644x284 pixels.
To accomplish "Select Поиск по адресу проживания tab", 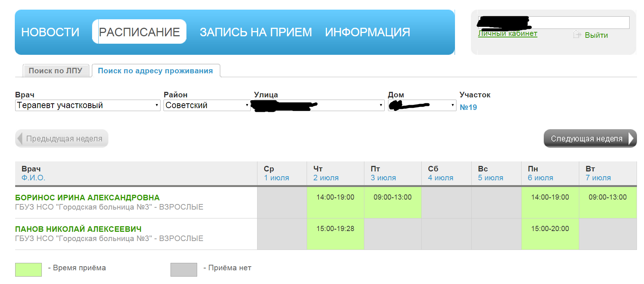I will tap(155, 71).
